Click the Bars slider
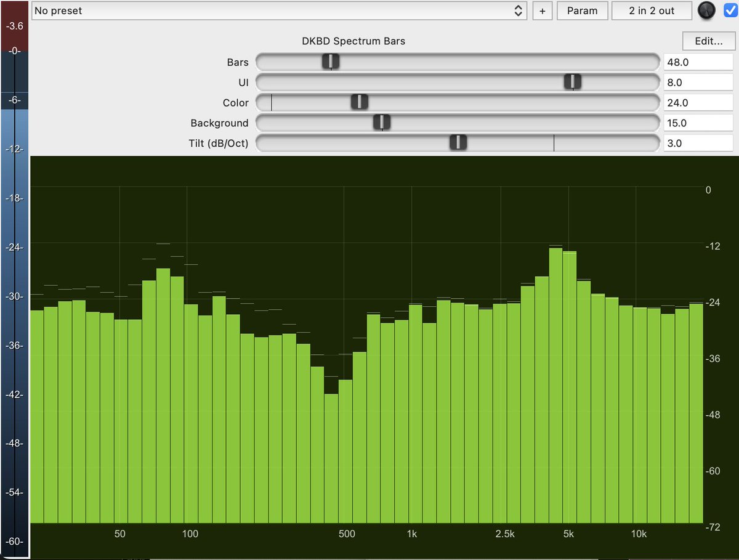Screen dimensions: 739x560 (x=457, y=62)
